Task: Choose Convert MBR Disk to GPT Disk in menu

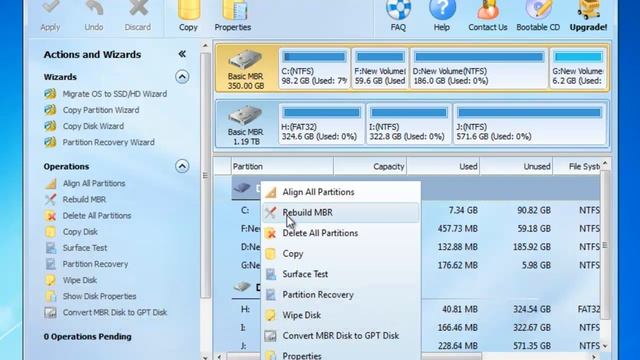Action: tap(341, 336)
